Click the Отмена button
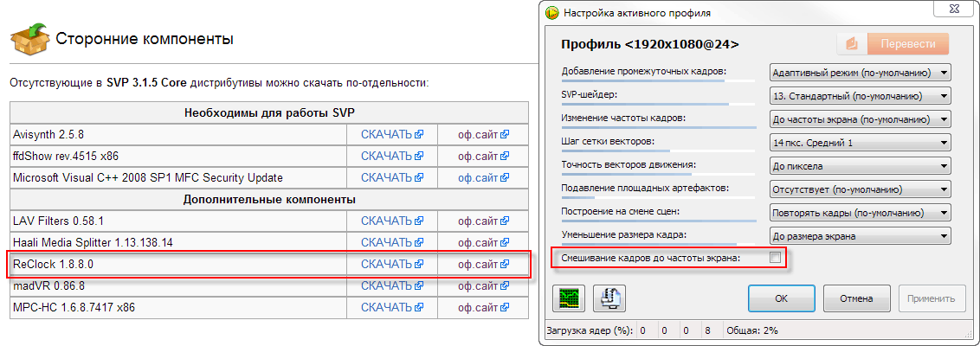Screen dimensions: 980x346 click(854, 299)
